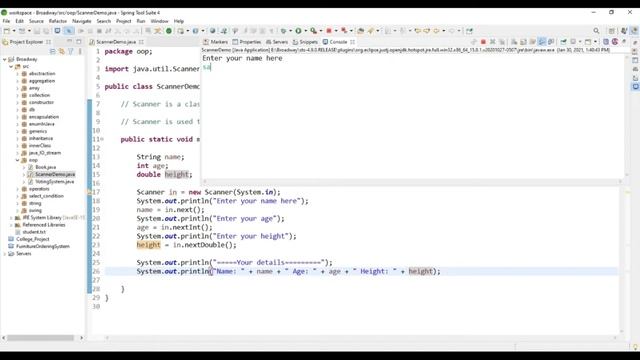Pin the Console view
This screenshot has width=640, height=360.
563,42
